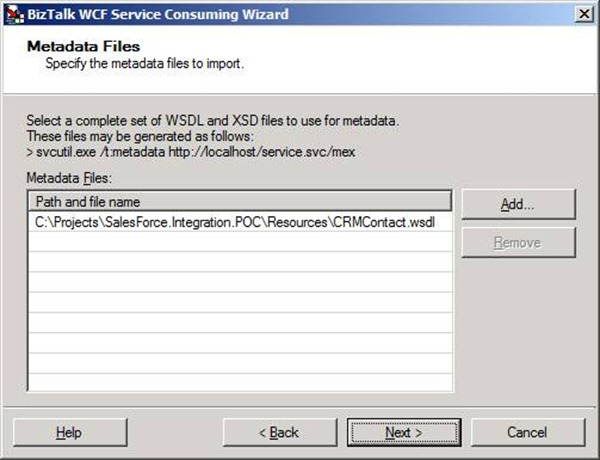600x460 pixels.
Task: Click the first empty row below CRMContact.wsdl
Action: (240, 244)
